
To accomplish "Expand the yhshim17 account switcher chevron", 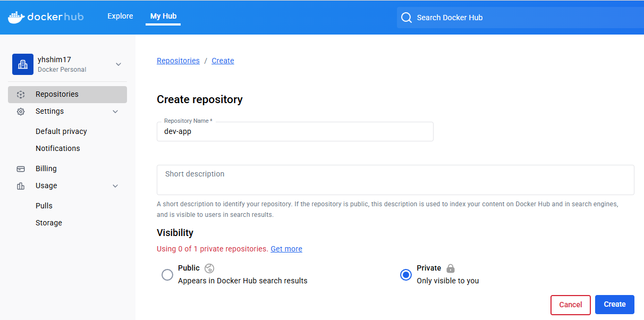I will (118, 64).
